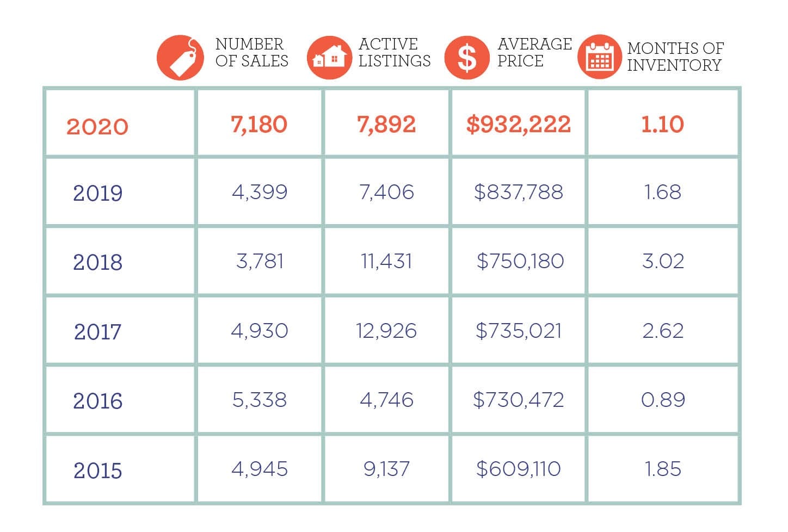
Task: Click the house listings icon
Action: (x=329, y=58)
